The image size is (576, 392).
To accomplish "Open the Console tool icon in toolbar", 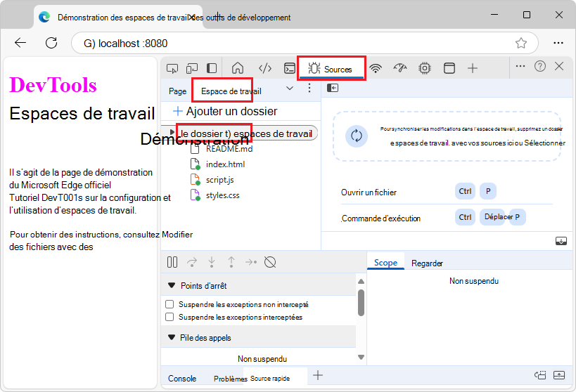I will pyautogui.click(x=290, y=68).
